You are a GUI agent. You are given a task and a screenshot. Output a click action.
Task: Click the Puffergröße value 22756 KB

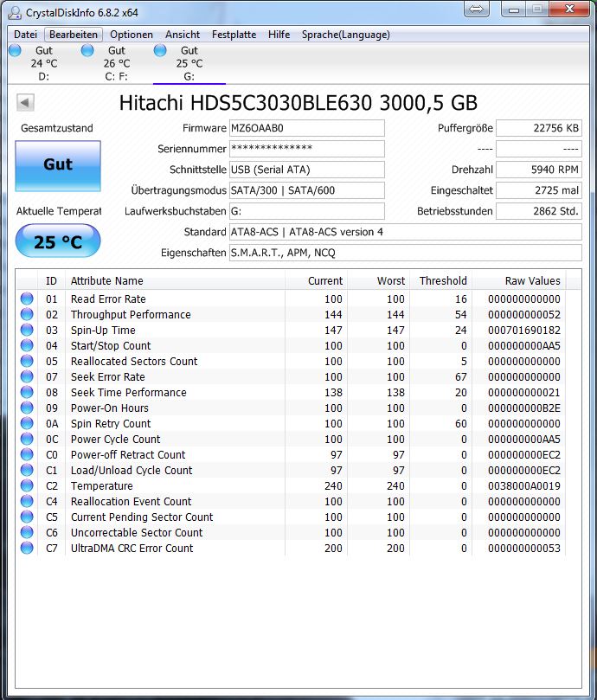539,128
